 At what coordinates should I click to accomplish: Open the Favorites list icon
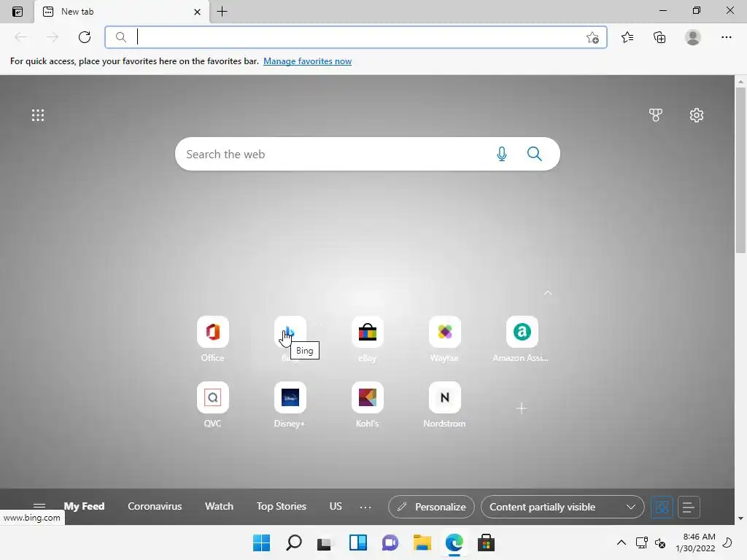pyautogui.click(x=627, y=37)
